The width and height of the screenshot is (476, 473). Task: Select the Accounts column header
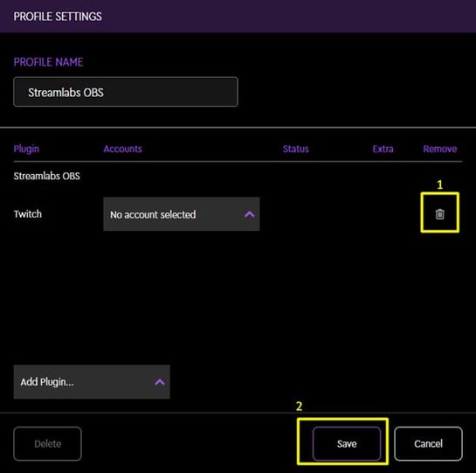122,149
